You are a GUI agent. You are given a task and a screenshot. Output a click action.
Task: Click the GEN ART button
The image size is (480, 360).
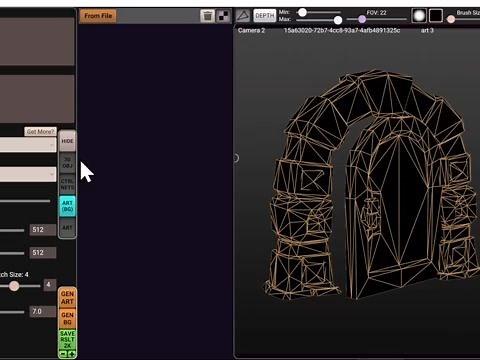click(67, 298)
